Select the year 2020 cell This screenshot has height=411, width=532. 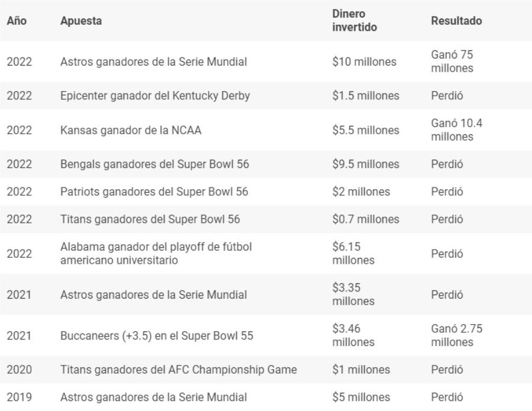click(x=19, y=370)
